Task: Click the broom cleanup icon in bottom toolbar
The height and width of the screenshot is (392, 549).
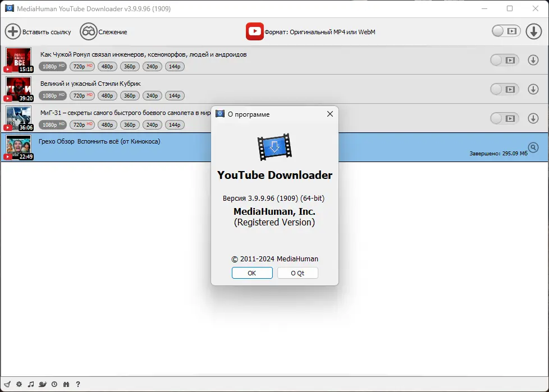Action: pyautogui.click(x=7, y=384)
